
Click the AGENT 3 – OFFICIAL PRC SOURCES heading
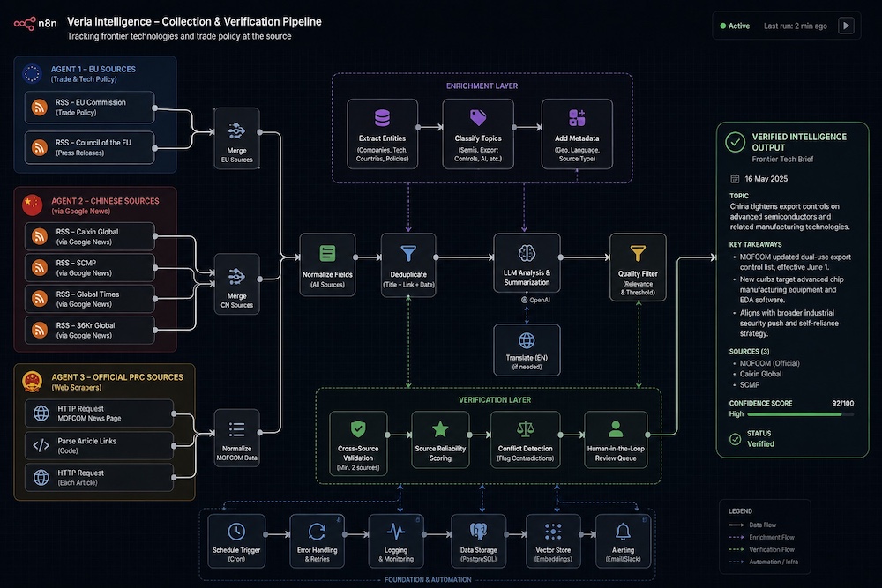[x=117, y=377]
